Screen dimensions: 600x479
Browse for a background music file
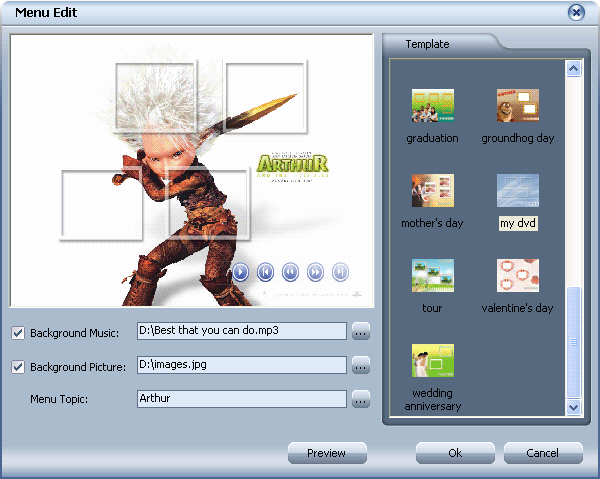(x=360, y=331)
